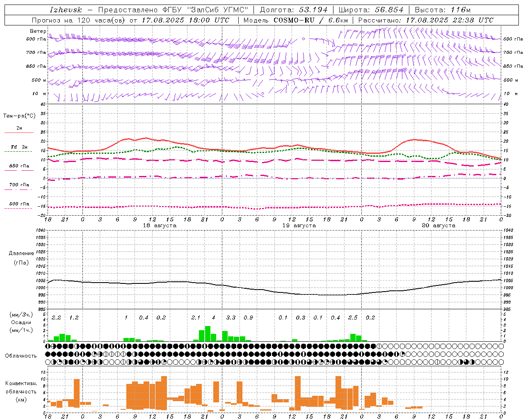Click the city name Izhevsk in header
525x420 pixels.
66,10
